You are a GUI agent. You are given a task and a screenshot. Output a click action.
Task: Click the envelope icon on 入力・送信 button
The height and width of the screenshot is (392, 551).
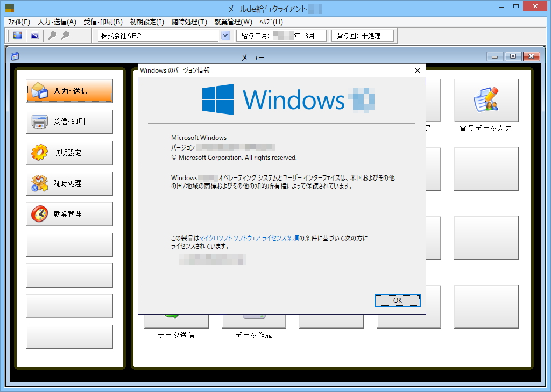pos(39,91)
